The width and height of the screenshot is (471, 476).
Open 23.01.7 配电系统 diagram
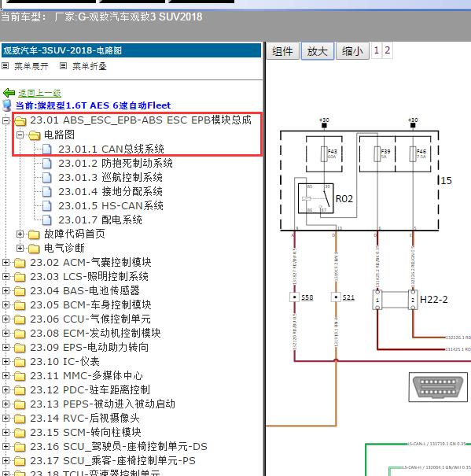(100, 220)
